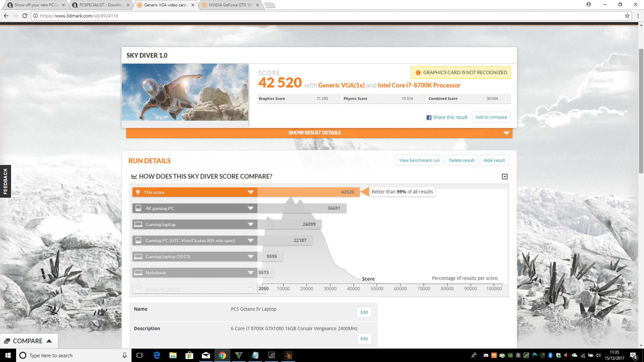Open Microsoft Store from taskbar
Image resolution: width=644 pixels, height=362 pixels.
click(189, 355)
